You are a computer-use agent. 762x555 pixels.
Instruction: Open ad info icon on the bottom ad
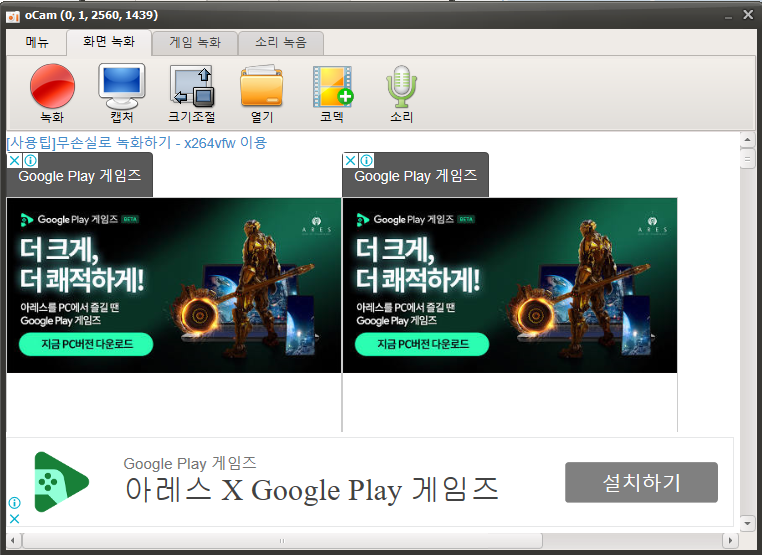point(15,503)
